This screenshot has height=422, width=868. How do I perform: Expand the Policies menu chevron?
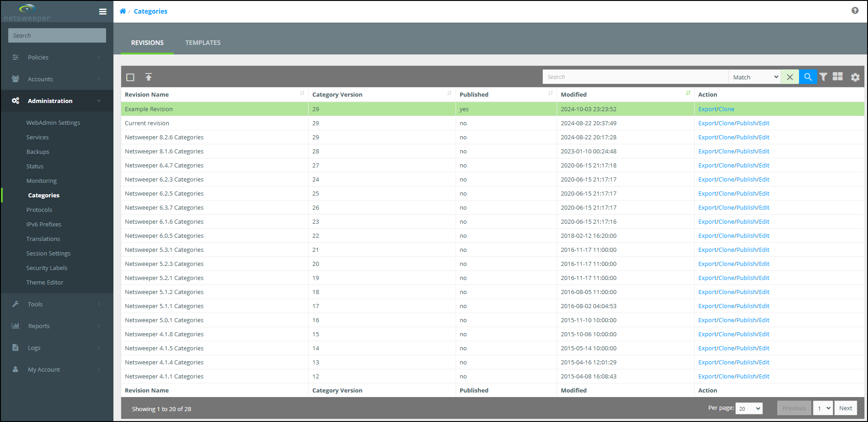coord(99,57)
